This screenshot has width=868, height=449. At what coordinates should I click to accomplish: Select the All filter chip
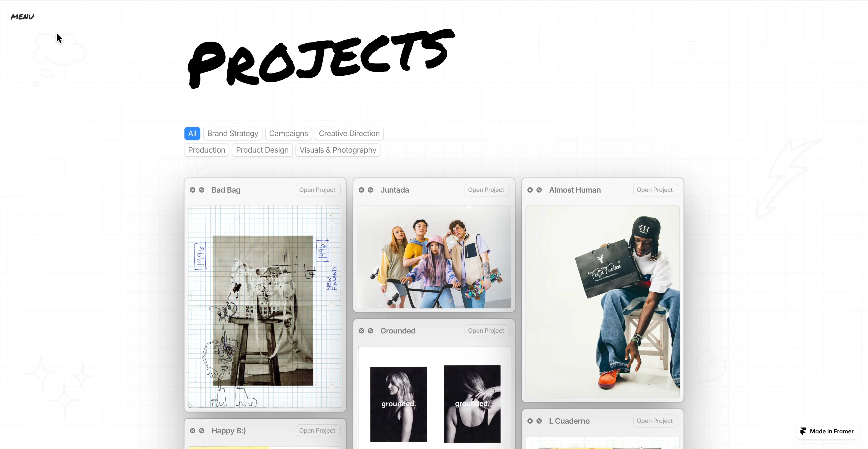(x=192, y=133)
